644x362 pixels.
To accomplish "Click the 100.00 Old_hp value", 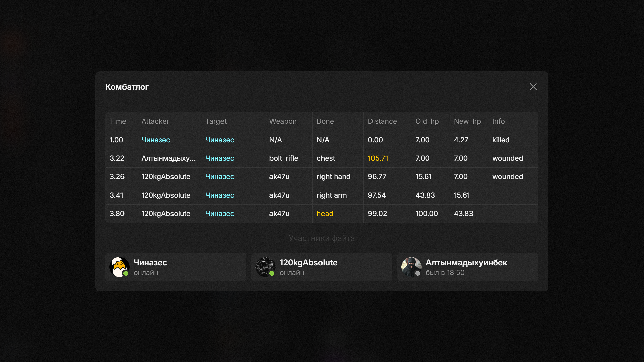I will pyautogui.click(x=427, y=214).
